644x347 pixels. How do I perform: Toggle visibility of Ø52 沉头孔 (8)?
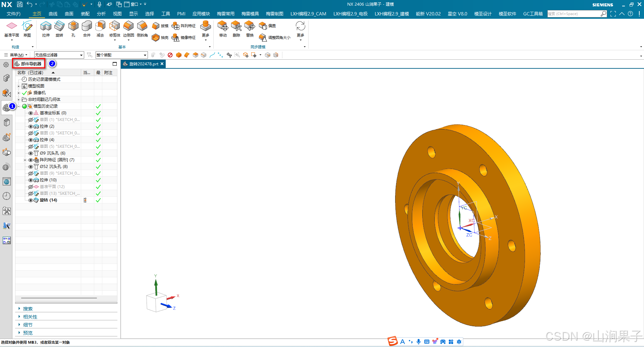31,167
